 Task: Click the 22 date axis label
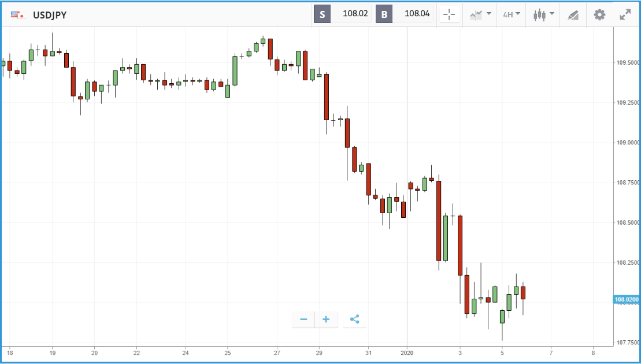pyautogui.click(x=136, y=353)
